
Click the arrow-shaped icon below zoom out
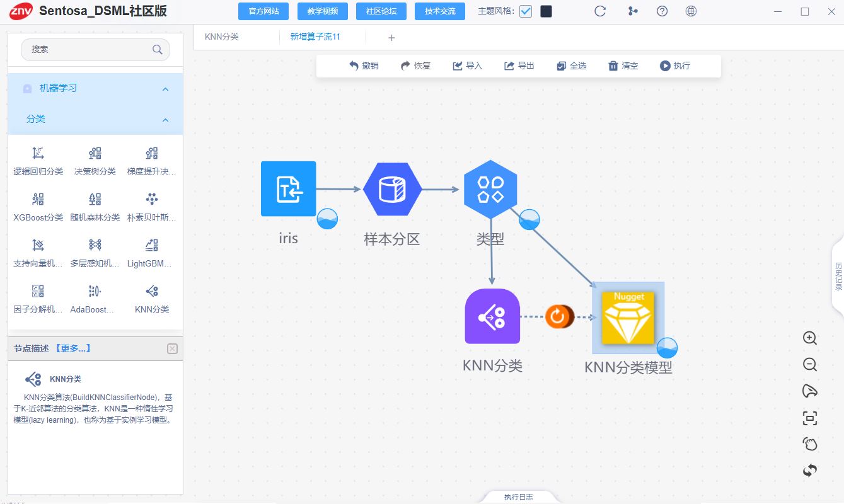(x=810, y=391)
